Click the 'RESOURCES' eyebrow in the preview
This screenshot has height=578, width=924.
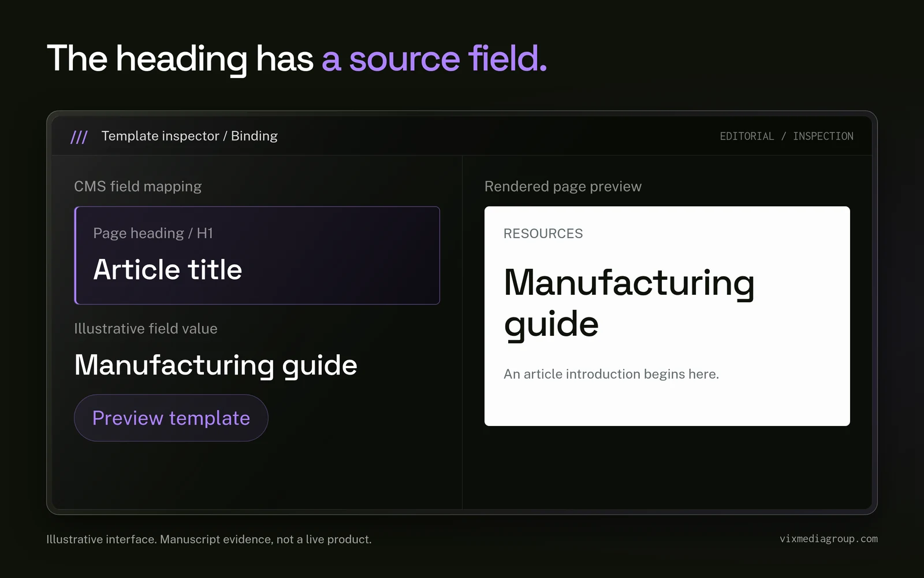coord(543,234)
